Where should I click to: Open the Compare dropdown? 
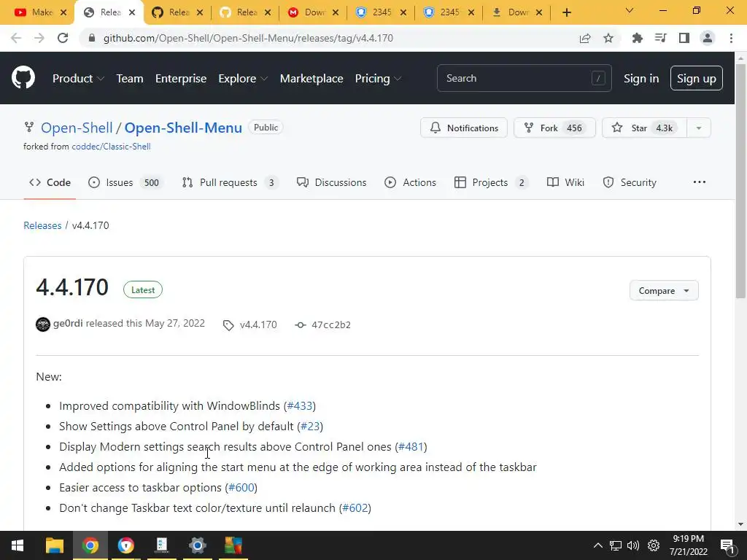tap(664, 290)
